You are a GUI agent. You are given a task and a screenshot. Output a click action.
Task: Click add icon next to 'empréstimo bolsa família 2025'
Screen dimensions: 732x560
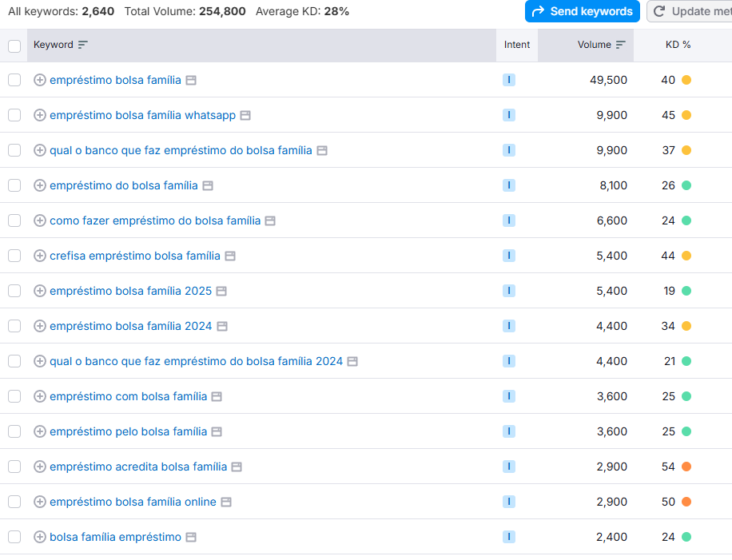click(x=40, y=291)
